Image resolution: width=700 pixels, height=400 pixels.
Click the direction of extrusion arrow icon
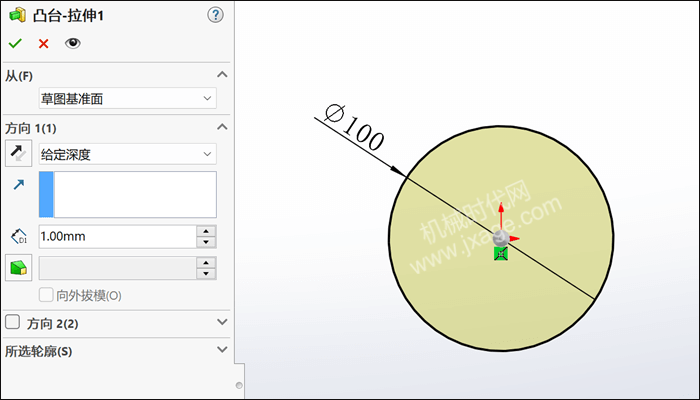19,184
